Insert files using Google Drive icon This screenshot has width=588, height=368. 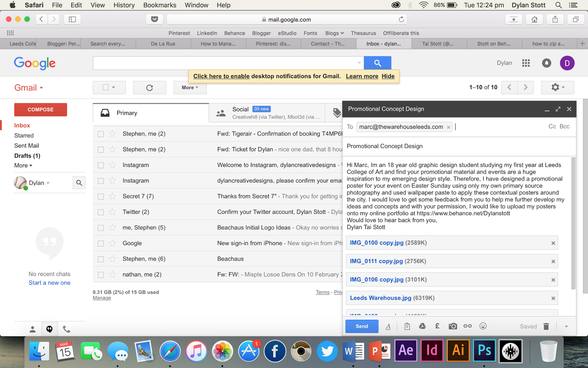[422, 326]
